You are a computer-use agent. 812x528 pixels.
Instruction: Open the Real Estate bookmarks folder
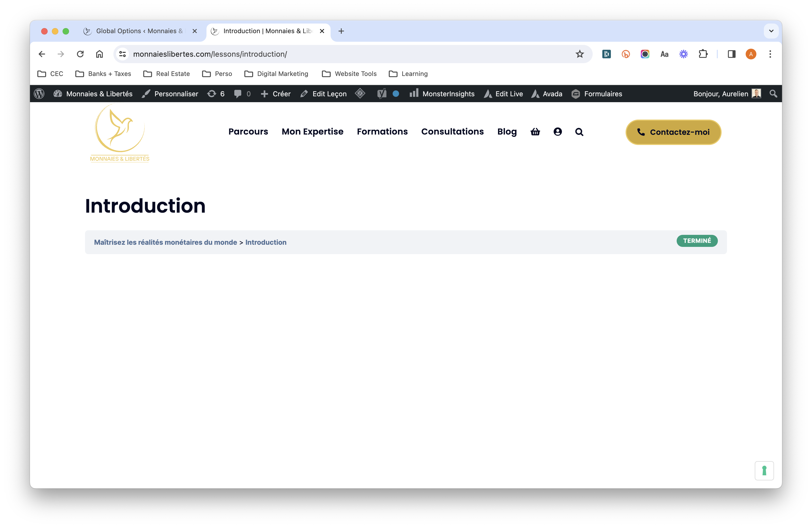point(166,74)
